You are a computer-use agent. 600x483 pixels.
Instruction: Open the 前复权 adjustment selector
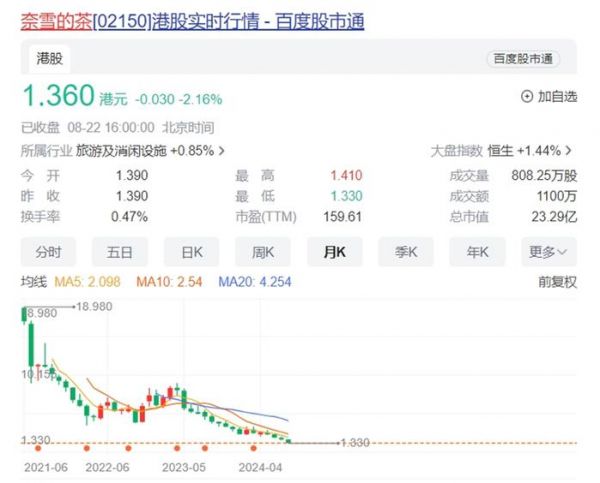pos(557,282)
